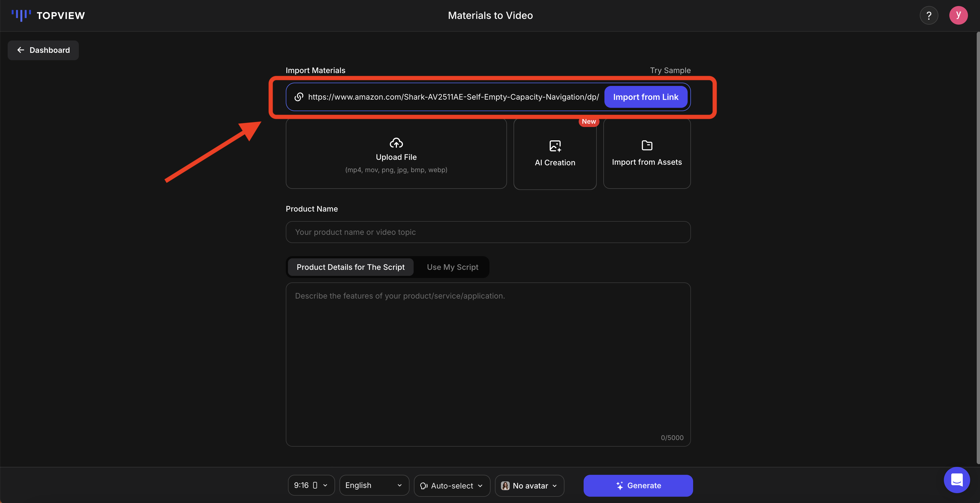Click the link chain icon in URL field
The height and width of the screenshot is (503, 980).
tap(299, 97)
